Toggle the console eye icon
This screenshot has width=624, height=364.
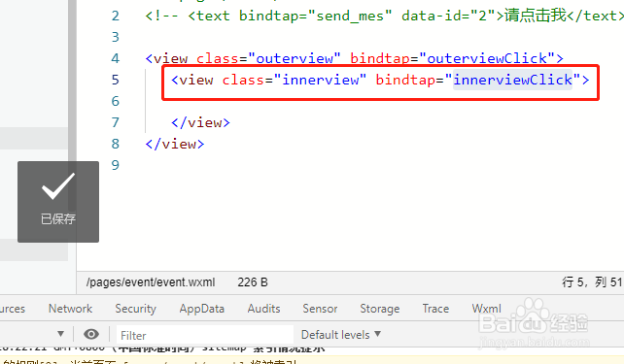click(x=91, y=334)
